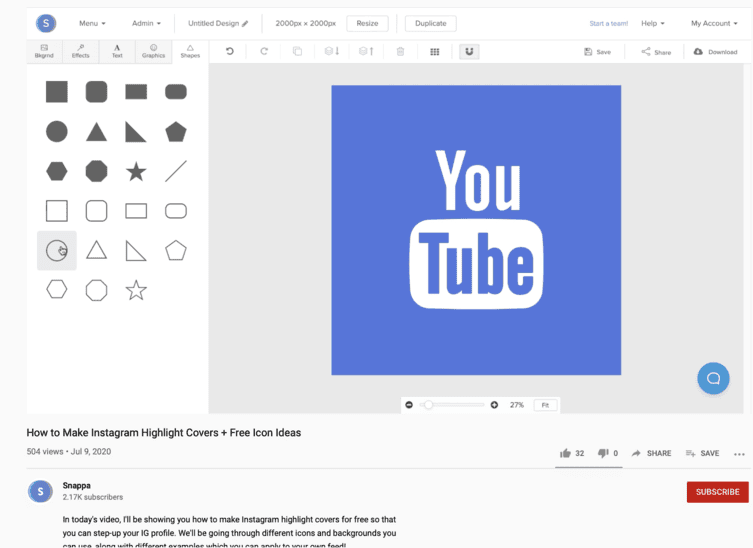Viewport: 753px width, 548px height.
Task: Select the outlined triangle shape
Action: pyautogui.click(x=97, y=250)
